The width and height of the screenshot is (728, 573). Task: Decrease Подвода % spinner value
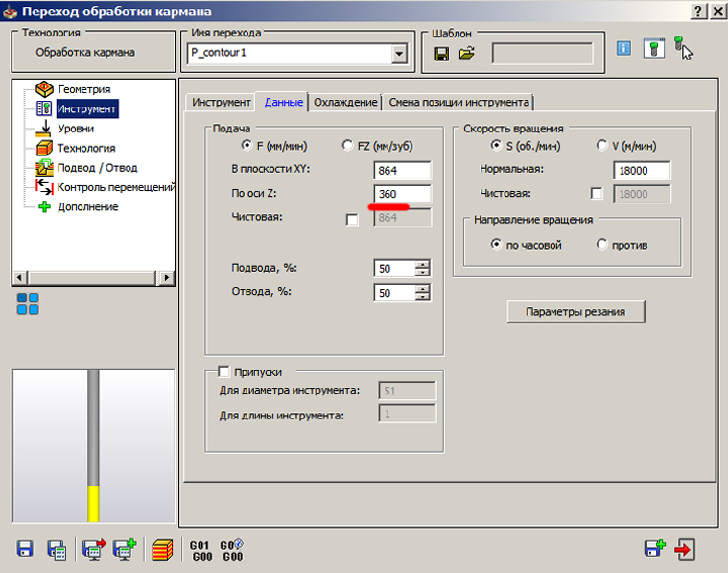pos(422,273)
